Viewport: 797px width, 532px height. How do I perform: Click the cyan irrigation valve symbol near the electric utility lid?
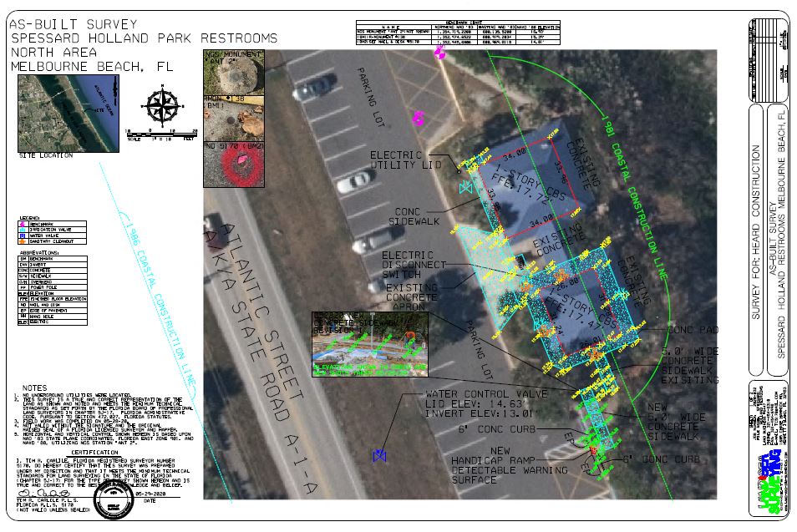coord(465,189)
